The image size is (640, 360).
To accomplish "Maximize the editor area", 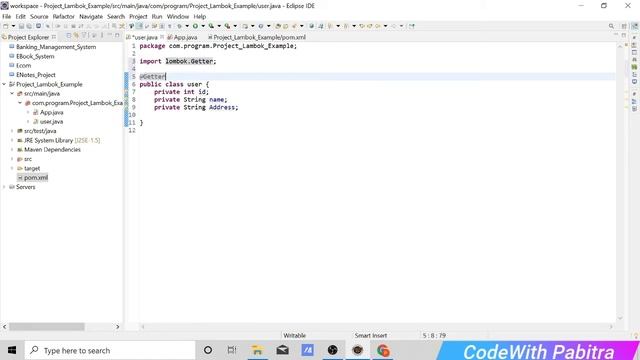I will [x=624, y=36].
